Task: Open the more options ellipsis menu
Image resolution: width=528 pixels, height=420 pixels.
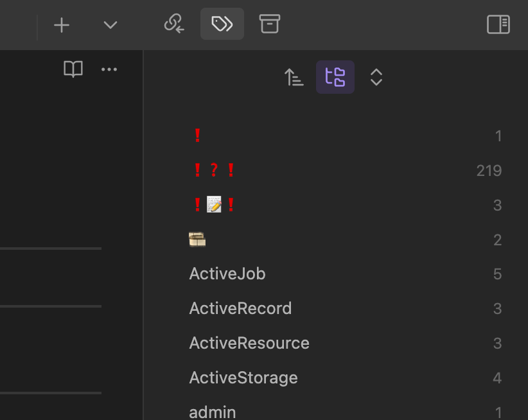Action: click(109, 69)
